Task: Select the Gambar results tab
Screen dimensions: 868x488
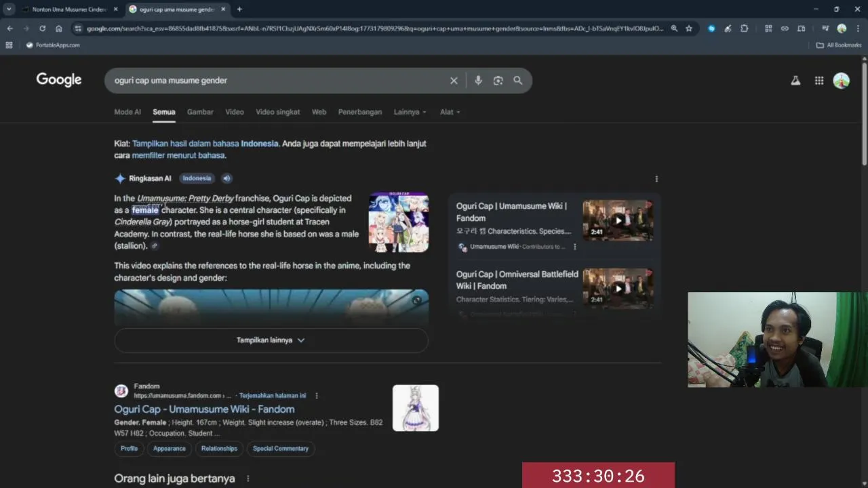Action: click(x=200, y=112)
